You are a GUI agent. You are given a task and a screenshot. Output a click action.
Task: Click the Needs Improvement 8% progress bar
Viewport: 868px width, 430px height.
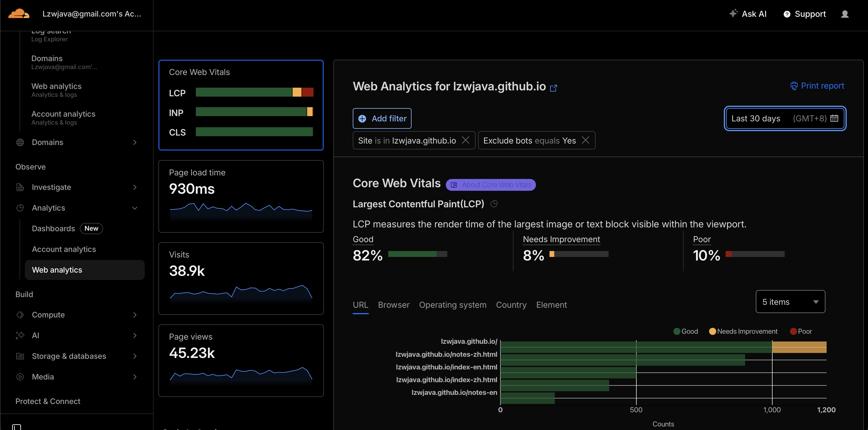(579, 254)
